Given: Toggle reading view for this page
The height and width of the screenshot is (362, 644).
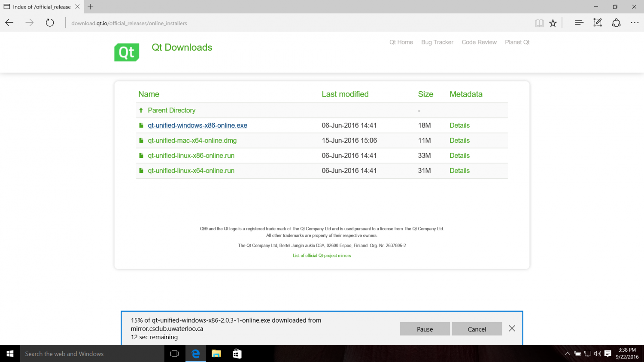Looking at the screenshot, I should coord(539,23).
